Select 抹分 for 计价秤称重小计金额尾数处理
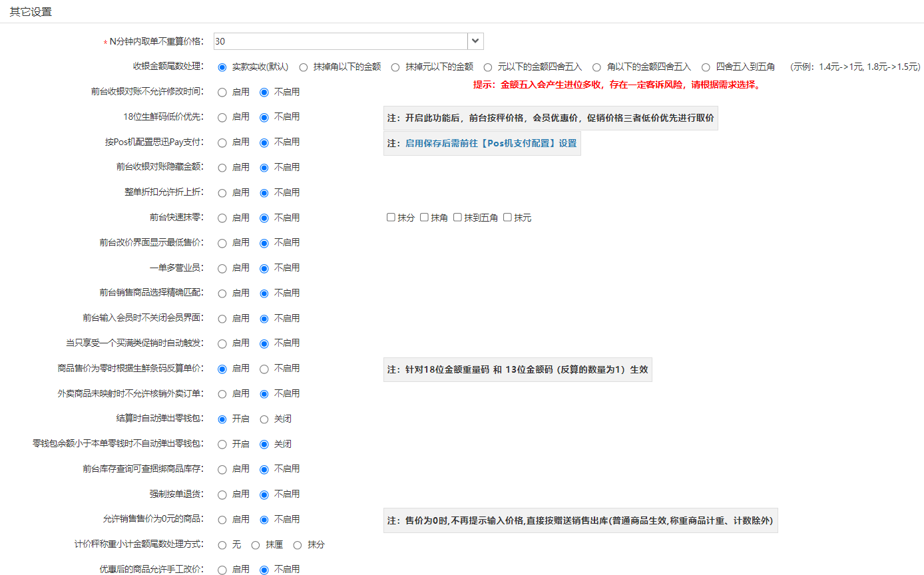Image resolution: width=924 pixels, height=575 pixels. (x=298, y=545)
